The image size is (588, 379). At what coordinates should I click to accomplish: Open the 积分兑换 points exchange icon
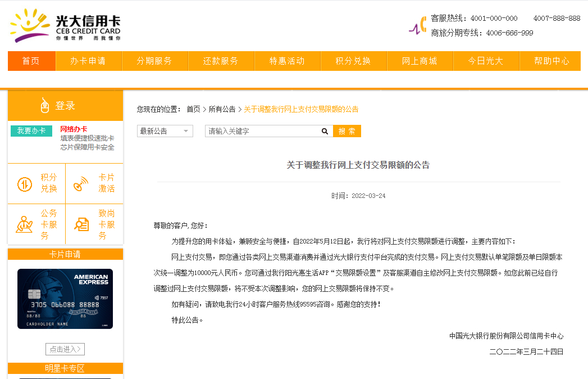[x=25, y=184]
